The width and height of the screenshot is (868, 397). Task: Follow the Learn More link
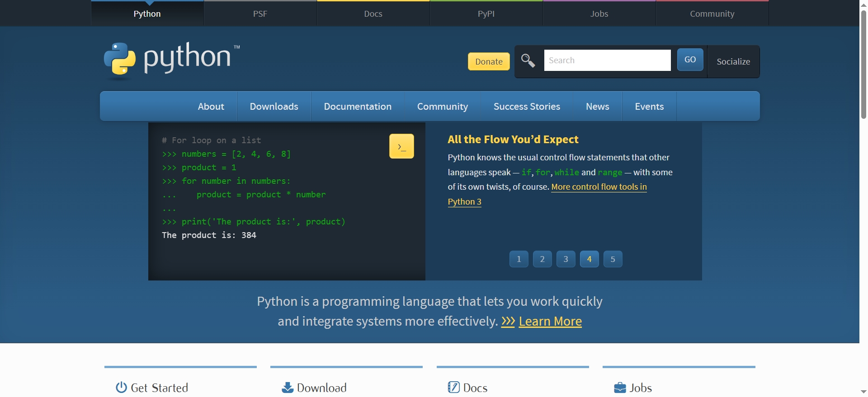click(x=550, y=321)
